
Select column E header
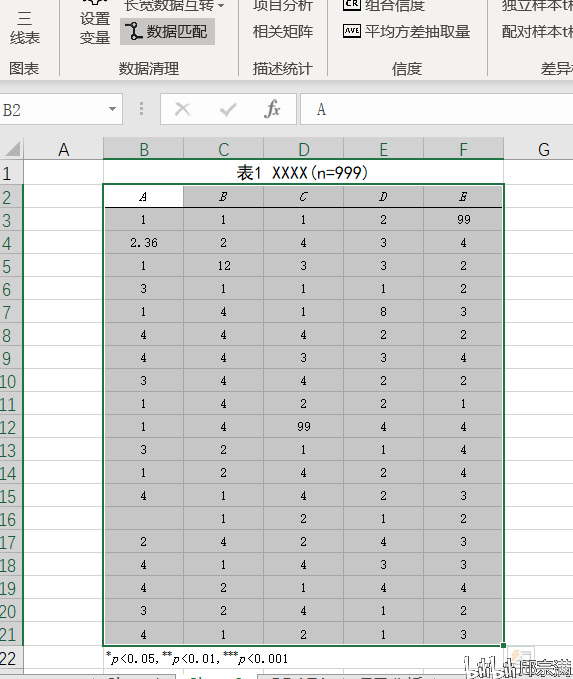(383, 149)
